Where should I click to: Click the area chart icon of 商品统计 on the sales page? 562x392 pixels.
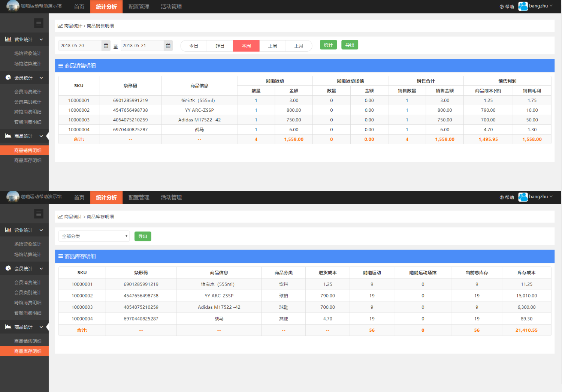point(8,136)
